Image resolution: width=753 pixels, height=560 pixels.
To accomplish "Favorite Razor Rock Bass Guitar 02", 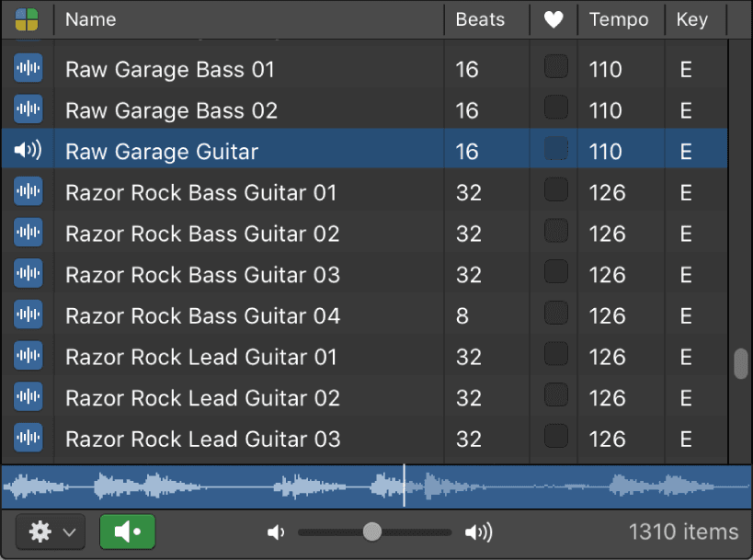I will point(556,231).
